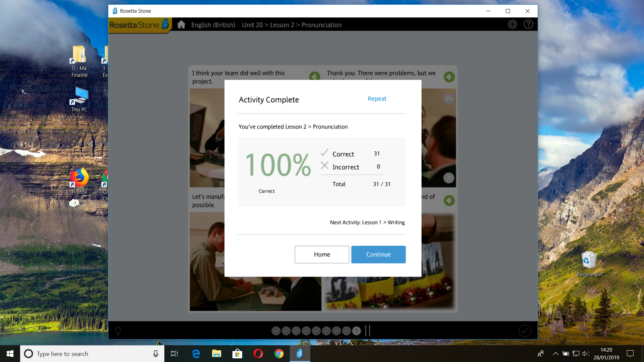Open the clock showing 14:20
This screenshot has width=644, height=362.
[x=606, y=354]
